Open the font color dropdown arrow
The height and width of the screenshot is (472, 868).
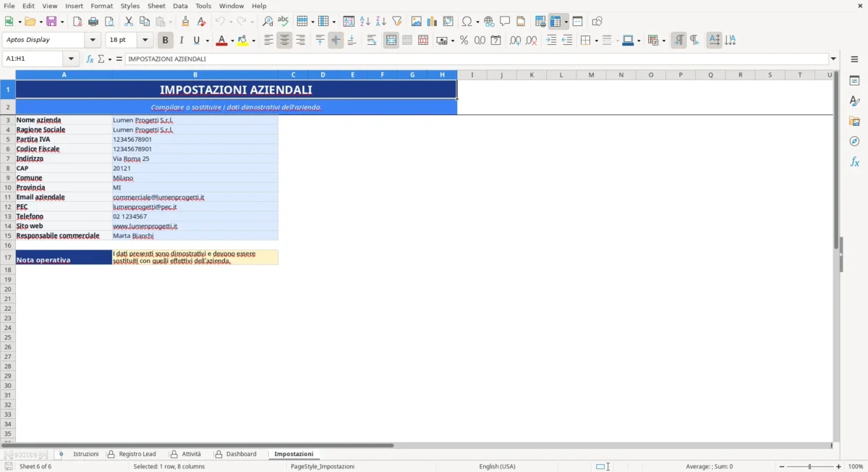tap(232, 41)
